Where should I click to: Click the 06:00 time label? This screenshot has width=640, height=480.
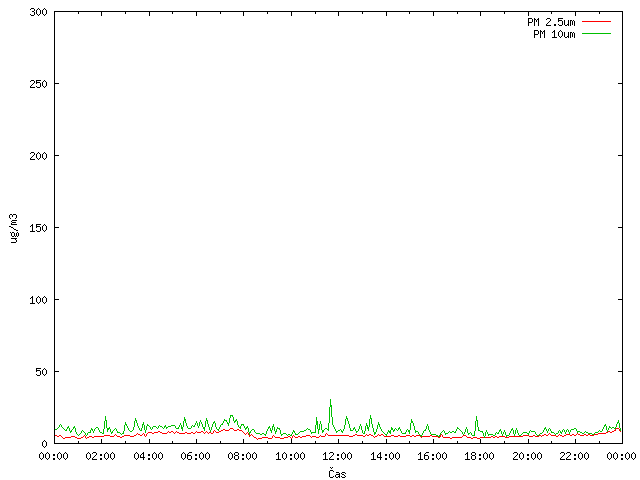pos(196,456)
